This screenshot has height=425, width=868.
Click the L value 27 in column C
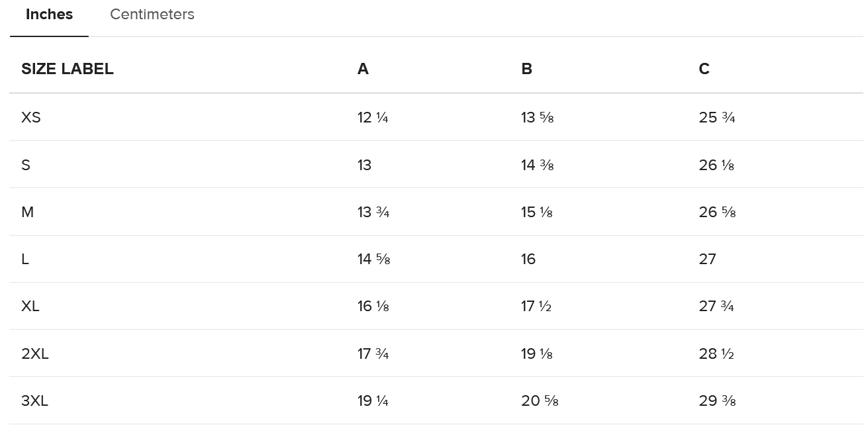click(x=708, y=259)
